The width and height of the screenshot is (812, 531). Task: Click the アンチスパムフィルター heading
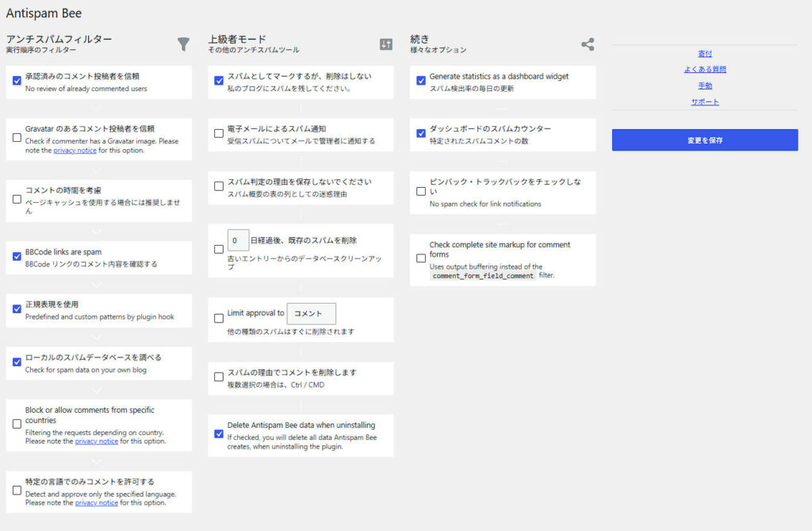[x=59, y=39]
